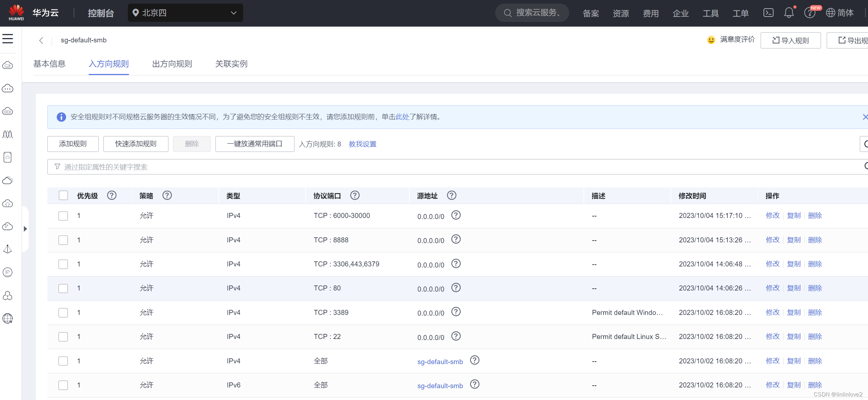Click the 快速添加规则 button
Viewport: 868px width, 400px height.
pos(136,144)
